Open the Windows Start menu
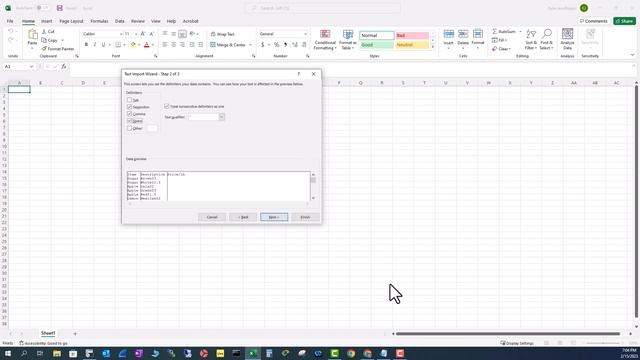 (7, 353)
